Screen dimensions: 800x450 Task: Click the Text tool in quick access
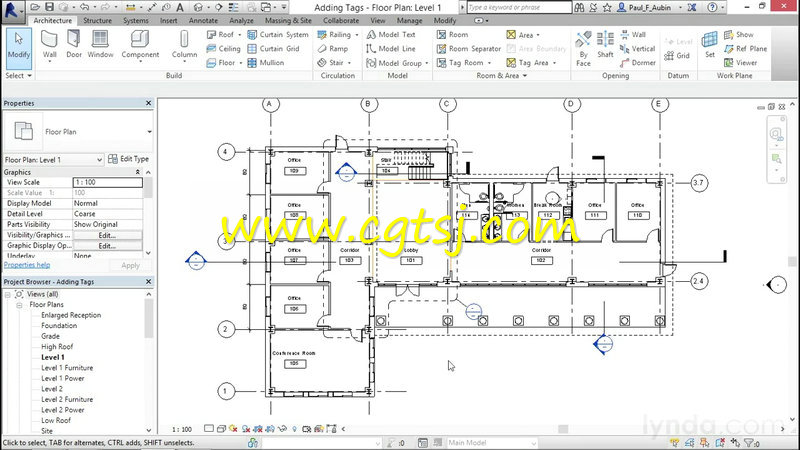click(180, 7)
